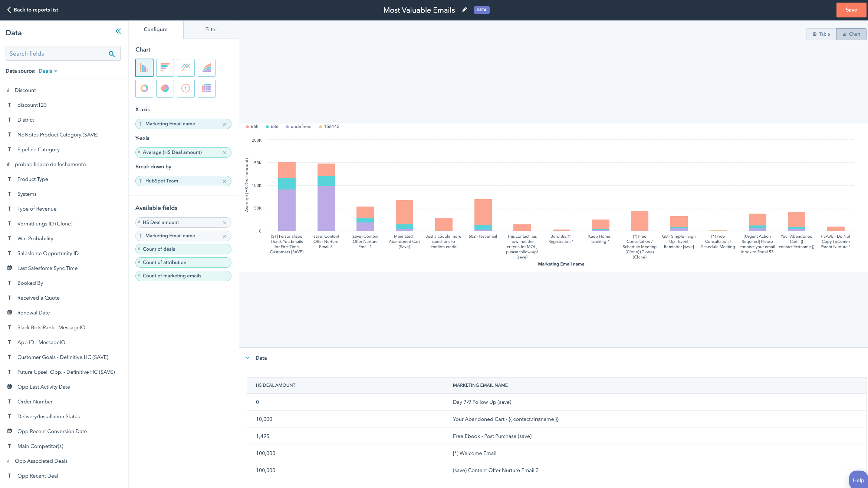This screenshot has height=488, width=868.
Task: Select the line chart icon
Action: [185, 67]
